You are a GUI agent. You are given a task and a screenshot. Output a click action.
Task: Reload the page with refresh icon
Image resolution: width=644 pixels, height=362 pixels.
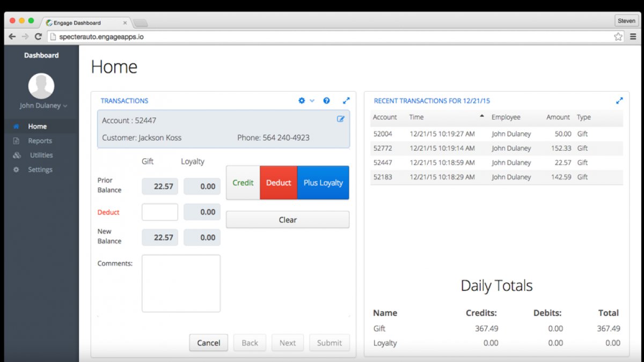(38, 36)
